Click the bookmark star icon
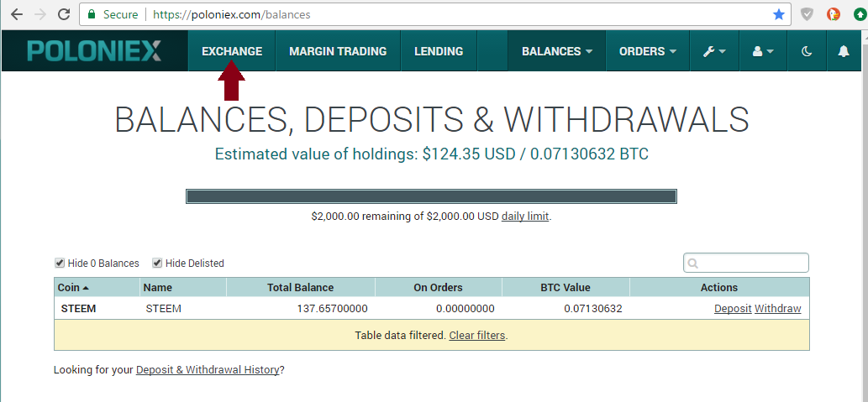The height and width of the screenshot is (402, 868). 779,14
